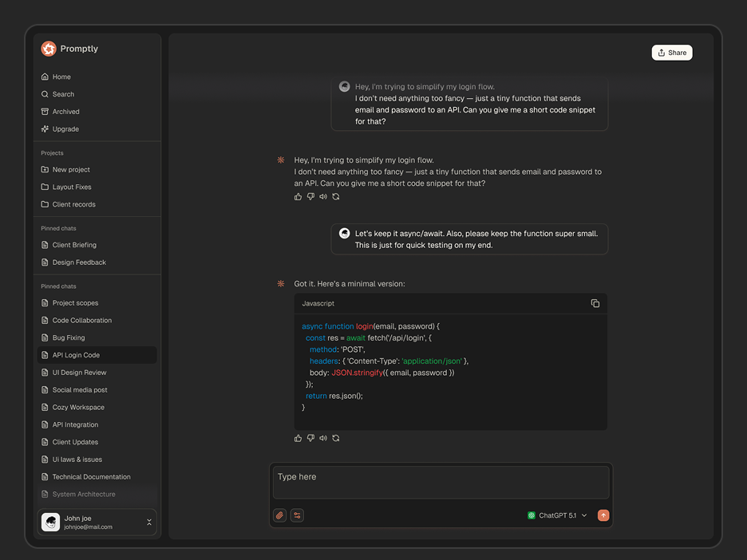Screen dimensions: 747x560
Task: Click the 'return res.json();' code line
Action: coord(334,396)
